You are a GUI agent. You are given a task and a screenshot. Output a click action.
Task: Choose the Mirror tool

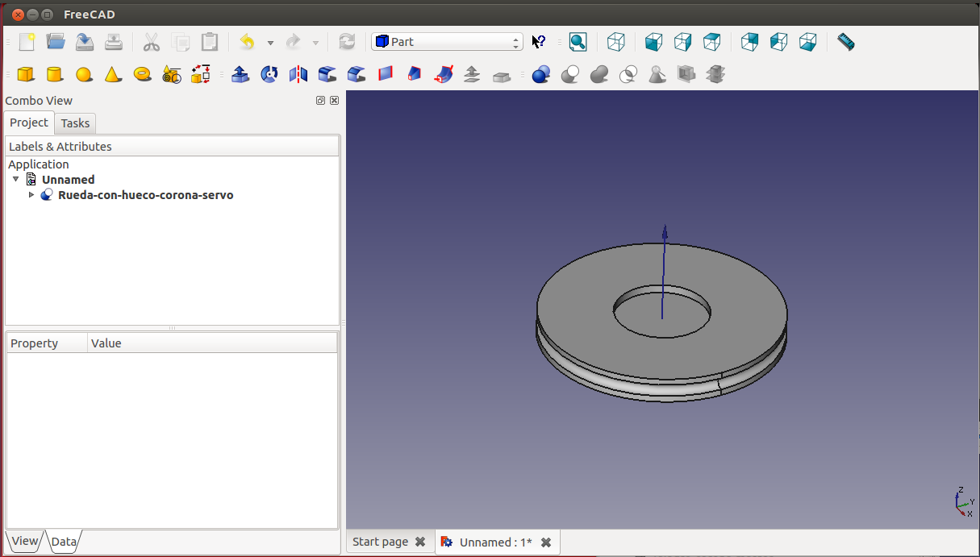point(298,75)
